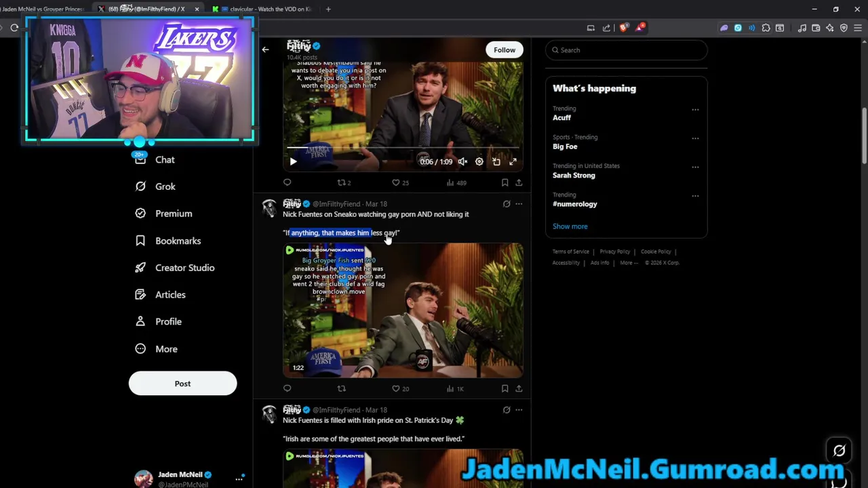Click the Mar 18 timestamp on Sneako post
Screen dimensions: 868x488
point(376,204)
